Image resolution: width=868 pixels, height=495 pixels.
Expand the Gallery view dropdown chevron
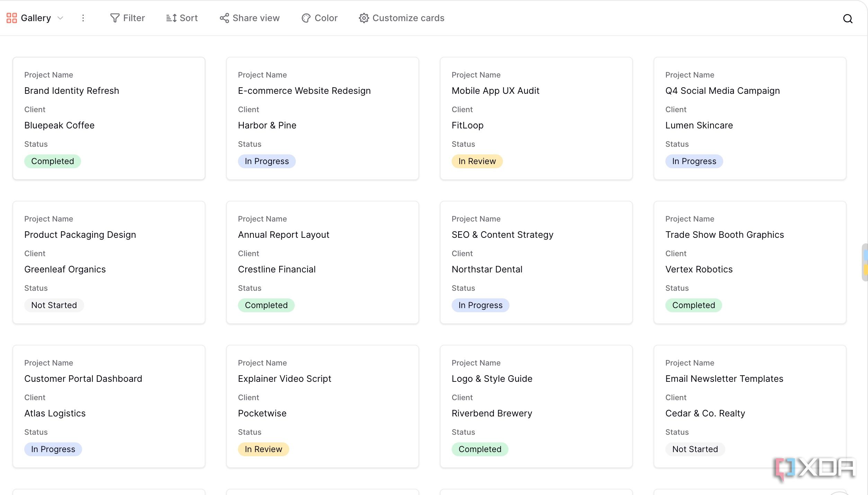60,18
